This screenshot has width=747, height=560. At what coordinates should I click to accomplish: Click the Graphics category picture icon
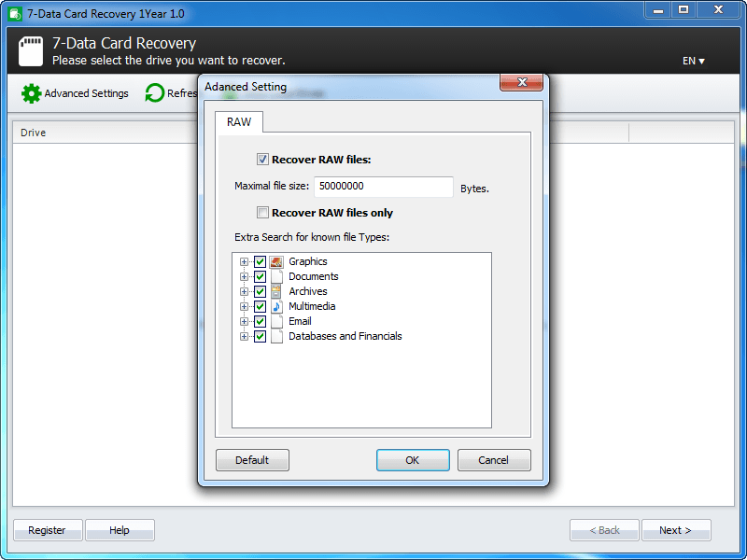click(x=276, y=262)
